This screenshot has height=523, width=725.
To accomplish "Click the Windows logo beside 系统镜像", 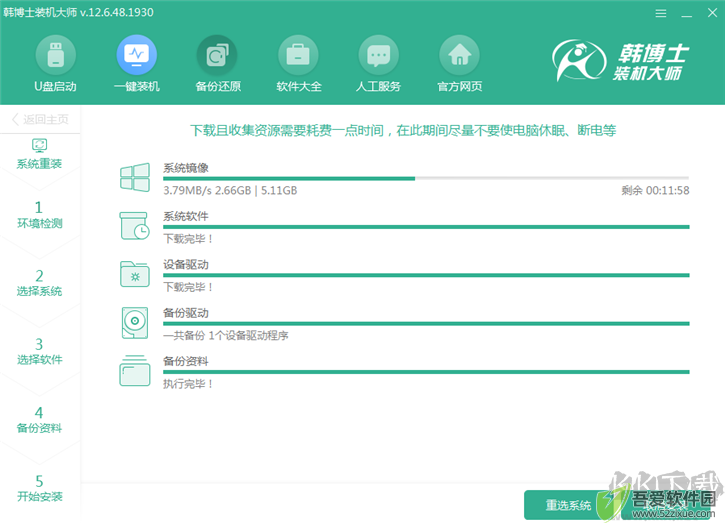I will (x=135, y=177).
